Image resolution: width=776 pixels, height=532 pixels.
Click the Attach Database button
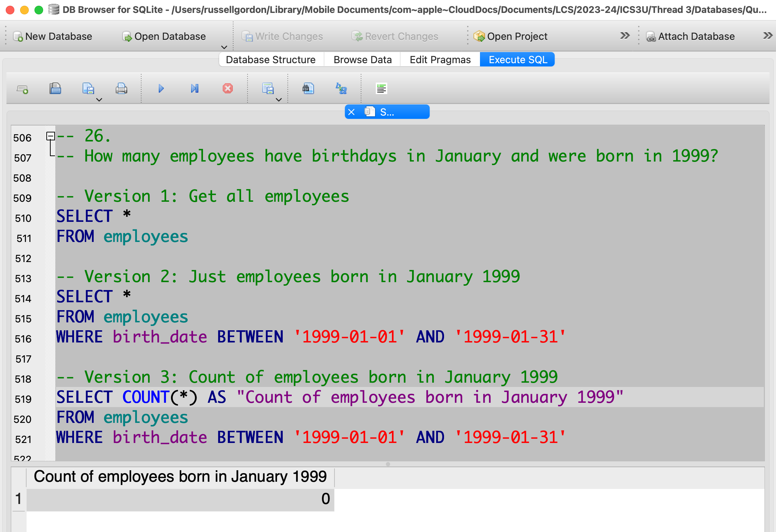[690, 36]
